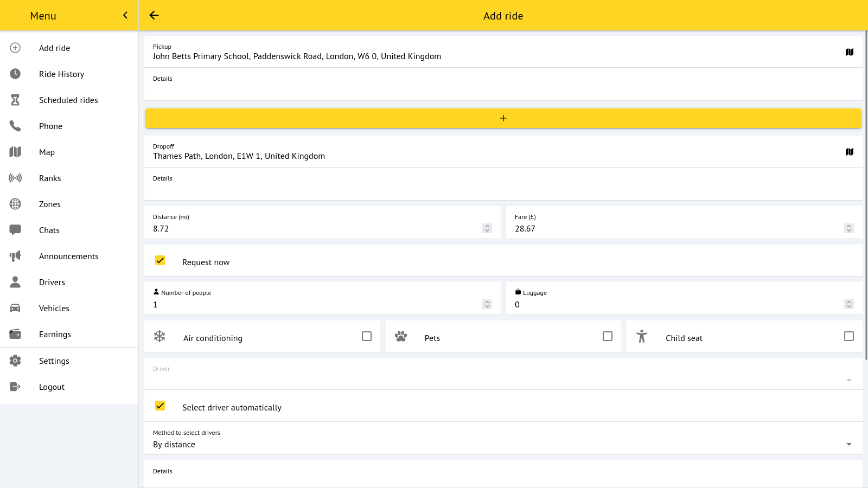Click the back arrow in header
Image resolution: width=868 pixels, height=488 pixels.
coord(154,15)
